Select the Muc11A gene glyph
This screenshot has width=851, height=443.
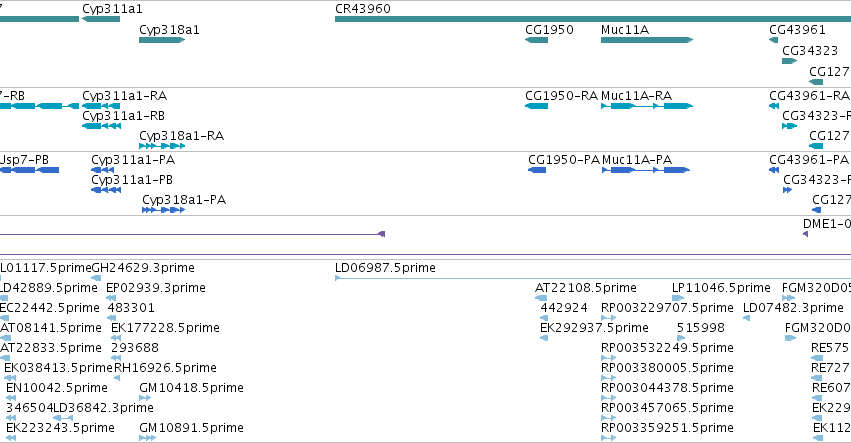647,40
